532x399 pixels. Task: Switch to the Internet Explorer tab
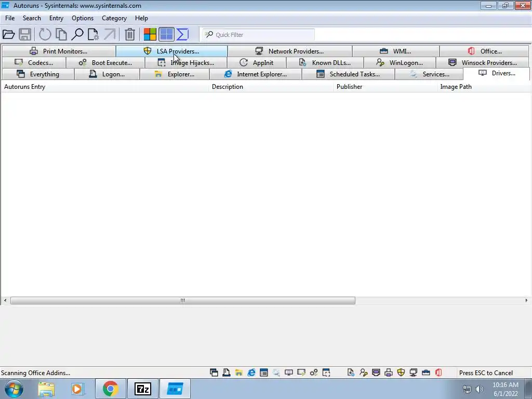tap(256, 74)
